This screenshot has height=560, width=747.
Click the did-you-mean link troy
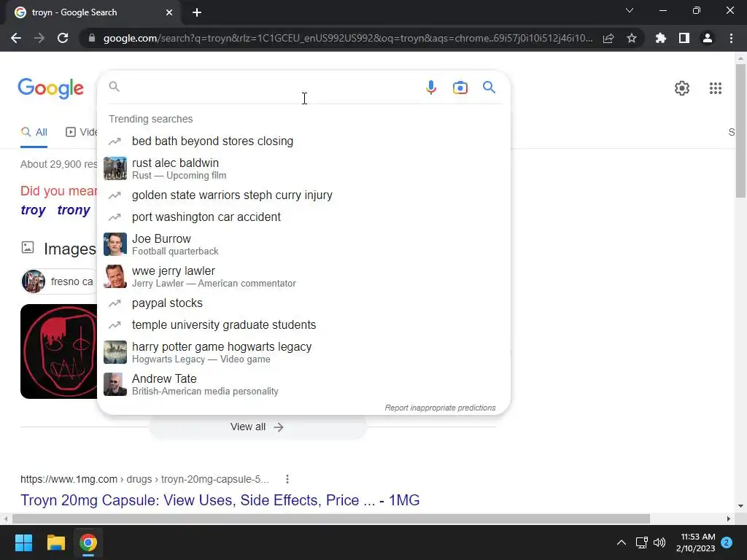pos(33,210)
